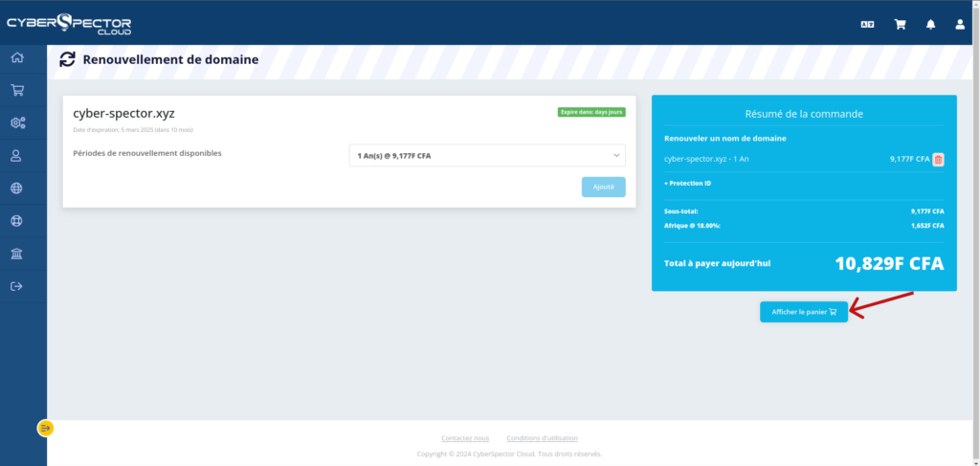Screen dimensions: 980x466
Task: Go to home via sidebar house icon
Action: pyautogui.click(x=17, y=57)
